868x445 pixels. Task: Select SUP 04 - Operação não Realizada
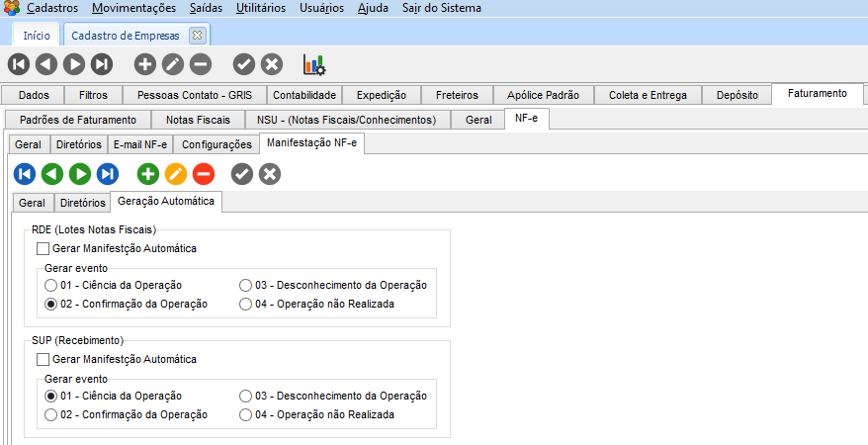[x=245, y=414]
